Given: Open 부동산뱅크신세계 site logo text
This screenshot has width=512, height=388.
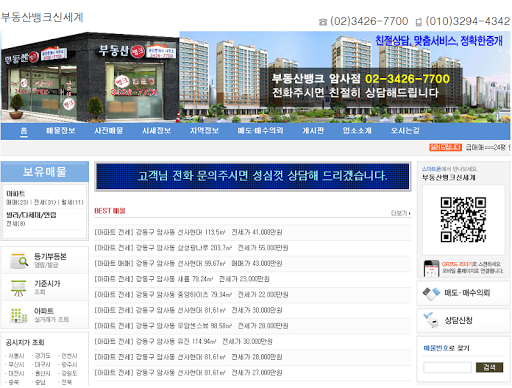Looking at the screenshot, I should (42, 17).
